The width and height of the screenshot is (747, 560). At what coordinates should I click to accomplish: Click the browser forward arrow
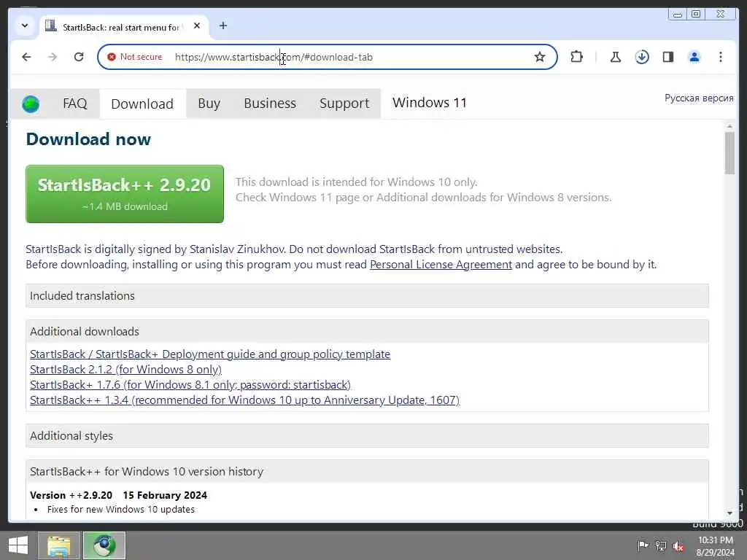pyautogui.click(x=53, y=57)
